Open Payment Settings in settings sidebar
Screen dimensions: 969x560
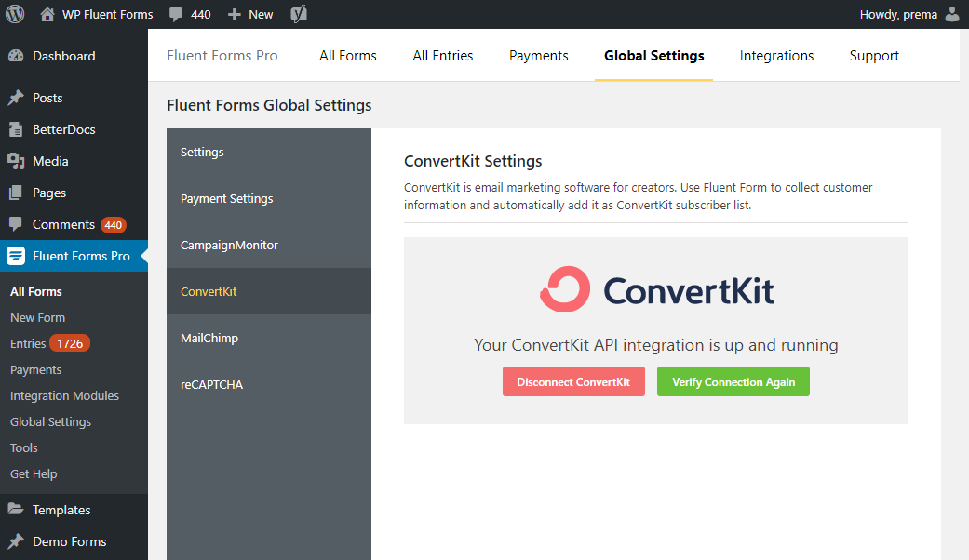[269, 198]
